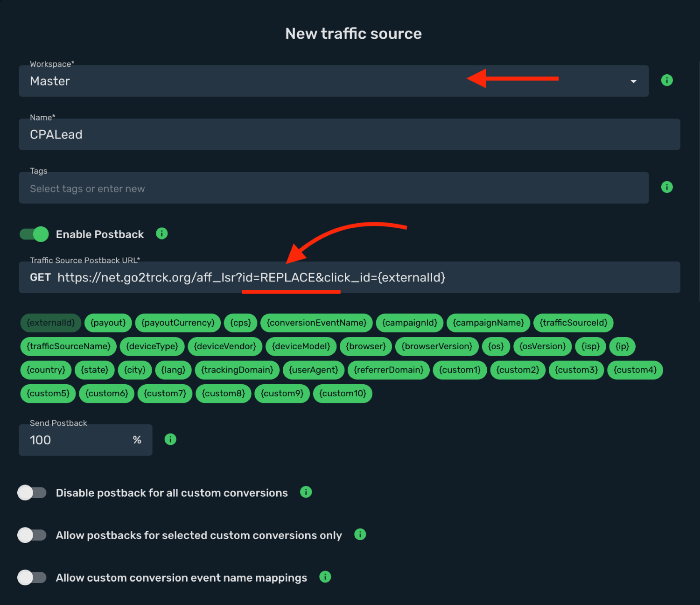The height and width of the screenshot is (605, 700).
Task: Open info for Allow postbacks for selected conversions
Action: [360, 535]
